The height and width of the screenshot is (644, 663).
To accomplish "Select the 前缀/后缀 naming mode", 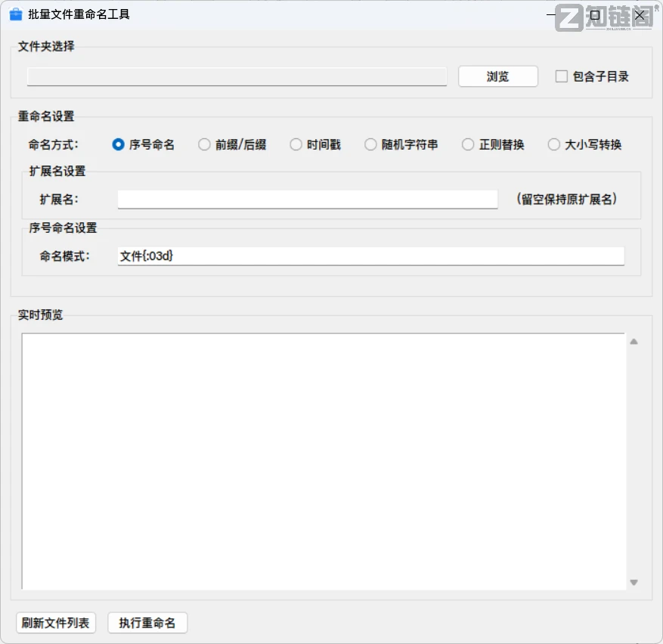I will tap(204, 144).
